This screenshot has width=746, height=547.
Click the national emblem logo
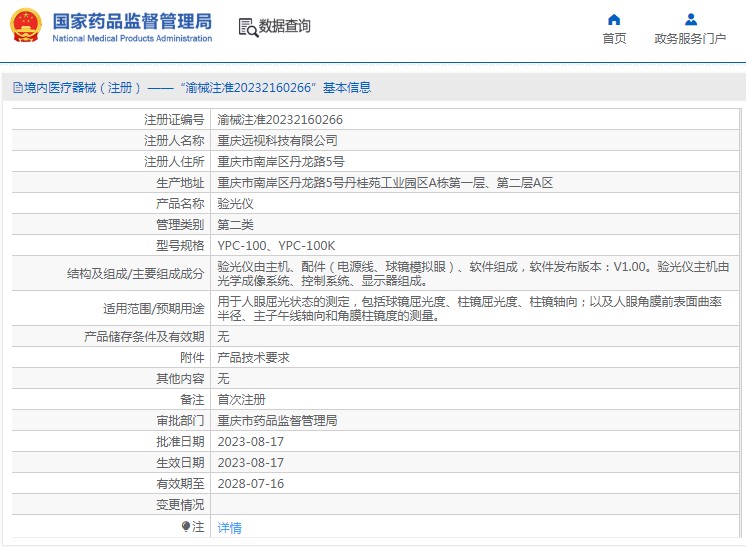26,26
